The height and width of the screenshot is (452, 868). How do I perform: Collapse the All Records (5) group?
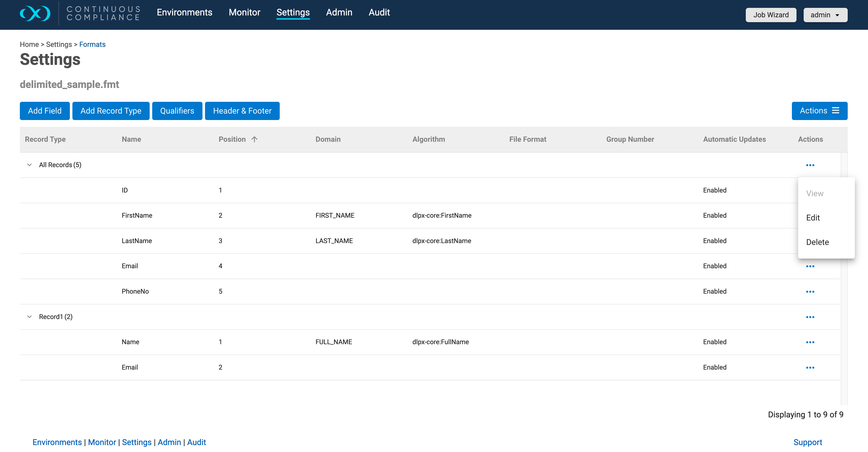tap(29, 165)
